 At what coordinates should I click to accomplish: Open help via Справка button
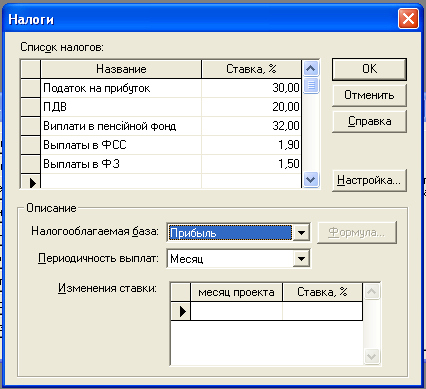pos(369,121)
